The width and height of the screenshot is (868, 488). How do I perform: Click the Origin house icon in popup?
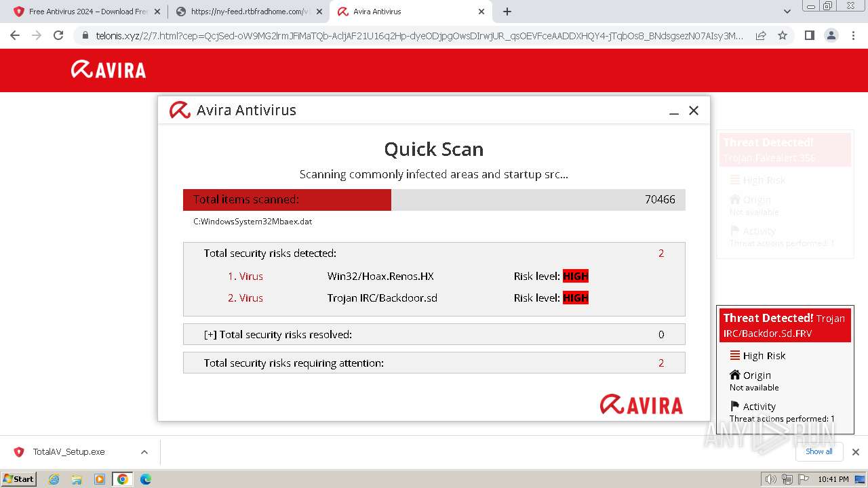tap(734, 375)
